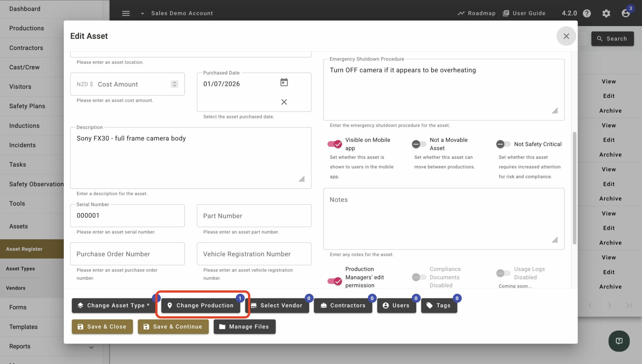Screen dimensions: 642x364
Task: Click the Search button
Action: click(x=612, y=39)
